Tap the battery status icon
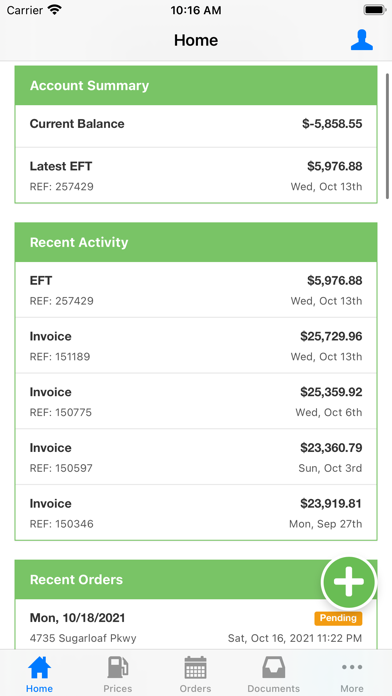The image size is (392, 696). coord(374,10)
